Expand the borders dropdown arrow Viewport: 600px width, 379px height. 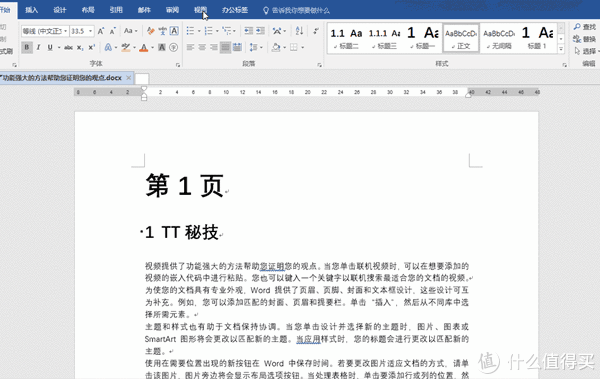coord(302,47)
